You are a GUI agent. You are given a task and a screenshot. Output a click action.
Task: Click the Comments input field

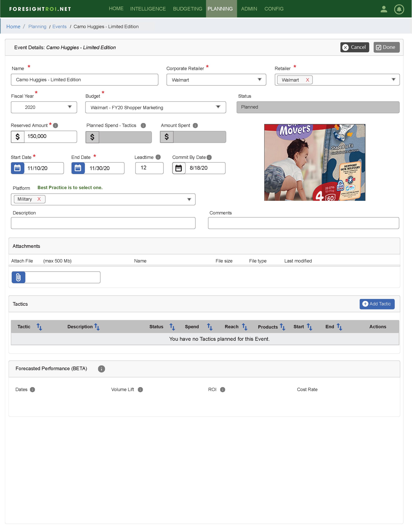click(304, 223)
